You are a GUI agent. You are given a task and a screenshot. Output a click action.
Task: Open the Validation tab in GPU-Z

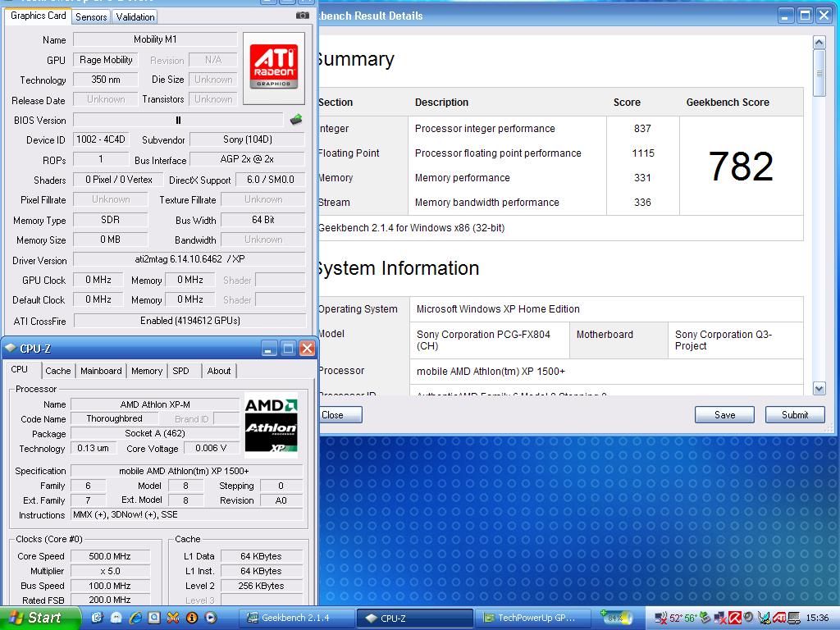click(x=135, y=16)
